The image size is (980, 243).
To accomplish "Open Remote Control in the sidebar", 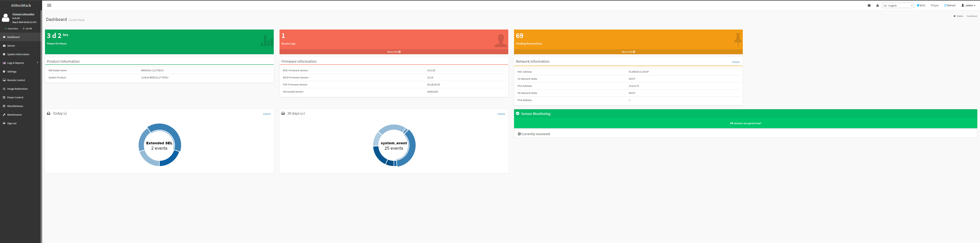I will tap(20, 80).
